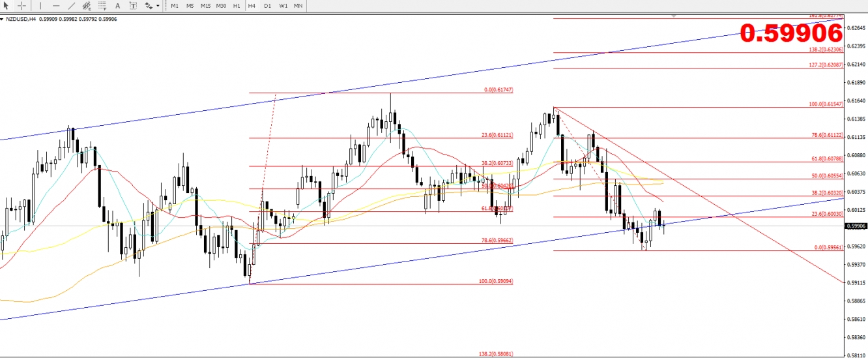Select the text 'A' tool

117,6
